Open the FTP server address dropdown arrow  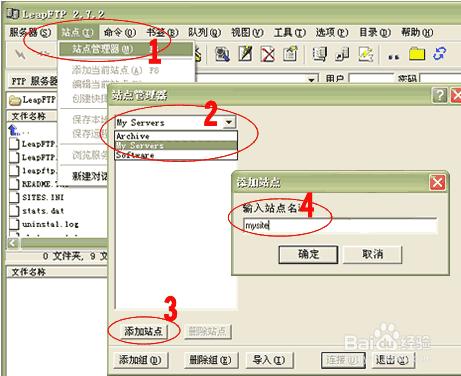point(311,80)
